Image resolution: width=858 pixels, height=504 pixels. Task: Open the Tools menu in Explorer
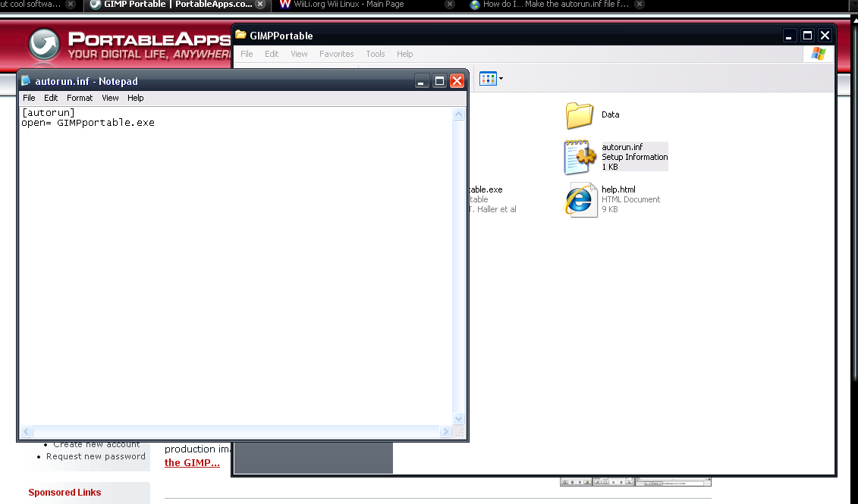[x=375, y=54]
